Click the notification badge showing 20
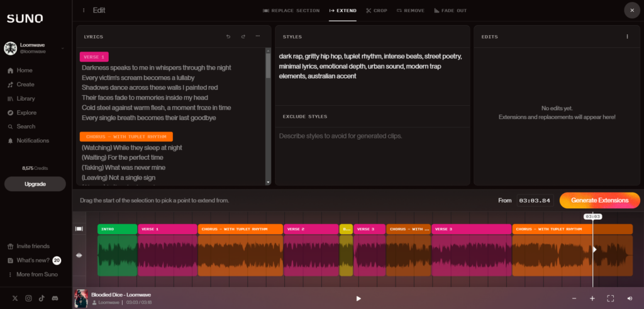Image resolution: width=644 pixels, height=309 pixels. point(57,260)
